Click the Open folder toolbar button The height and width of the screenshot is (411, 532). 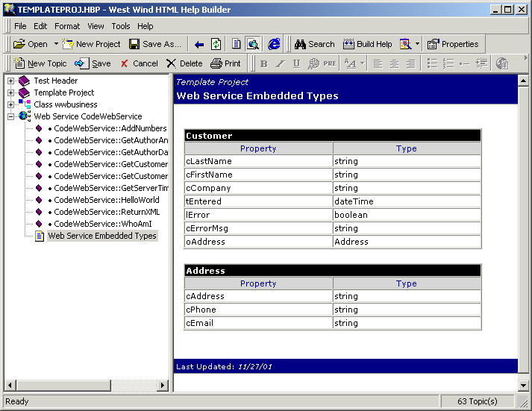coord(31,44)
